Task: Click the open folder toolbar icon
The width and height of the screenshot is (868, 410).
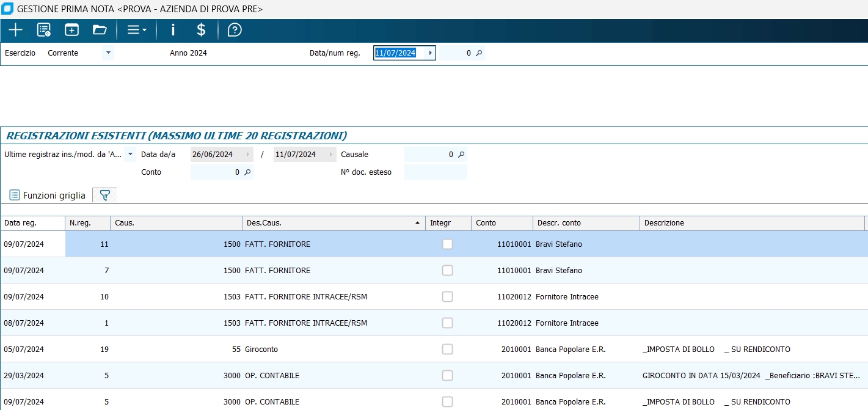Action: click(100, 30)
